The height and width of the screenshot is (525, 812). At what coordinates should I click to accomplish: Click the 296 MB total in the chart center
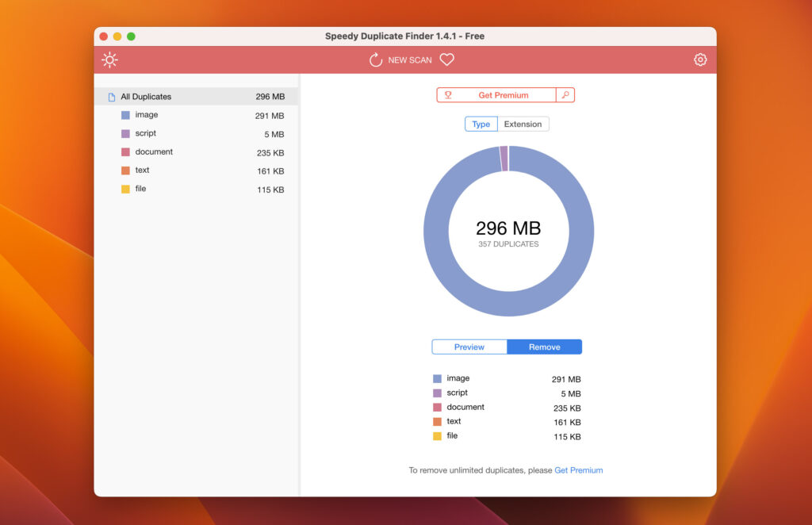point(507,228)
